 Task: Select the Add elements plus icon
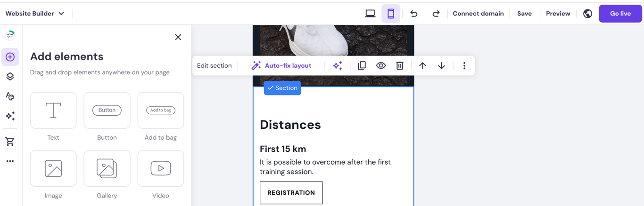(x=10, y=57)
